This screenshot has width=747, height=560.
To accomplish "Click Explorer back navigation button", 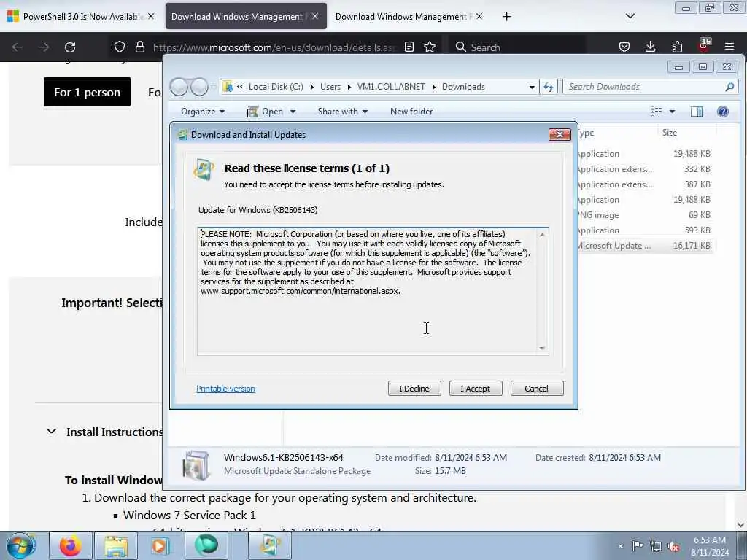I will point(179,87).
